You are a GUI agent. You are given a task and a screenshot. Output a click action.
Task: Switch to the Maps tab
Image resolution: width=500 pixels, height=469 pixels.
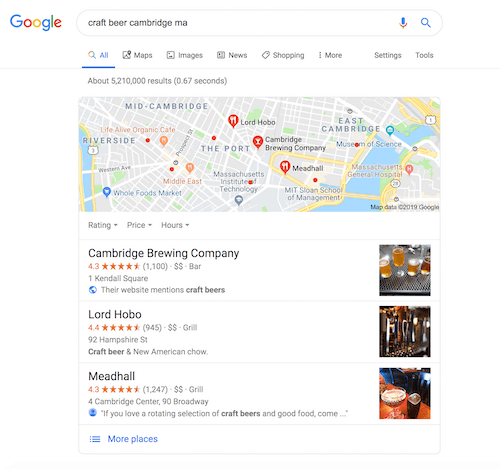pos(137,55)
